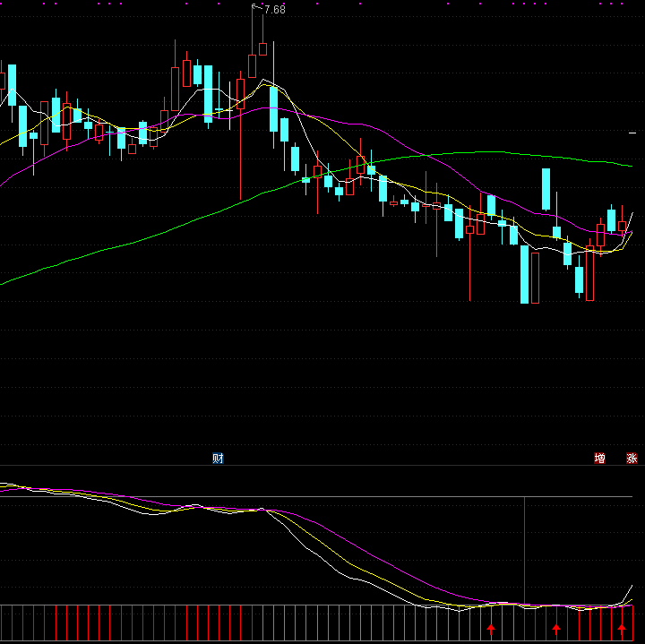Open the blue 财 financial info marker
This screenshot has width=645, height=644.
[x=218, y=458]
